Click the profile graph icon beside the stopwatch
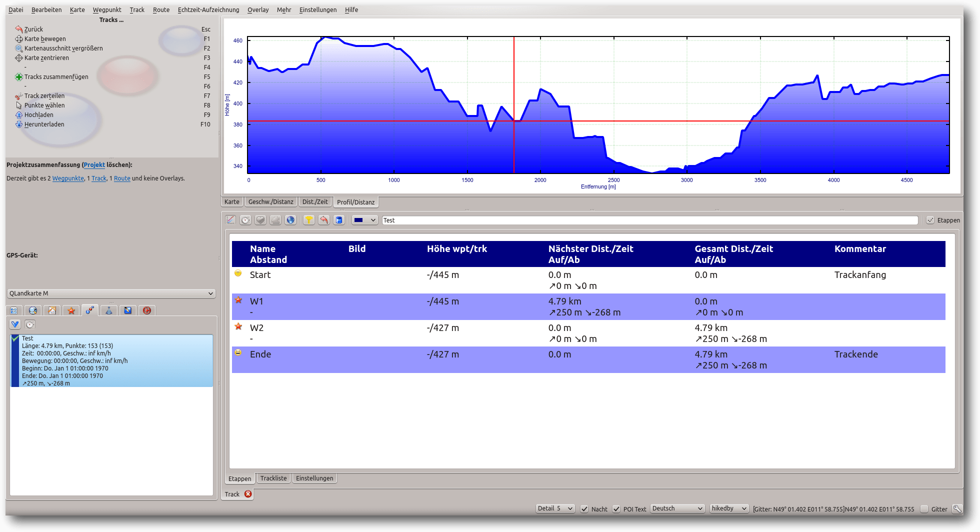Screen dimensions: 980x532 coord(230,220)
